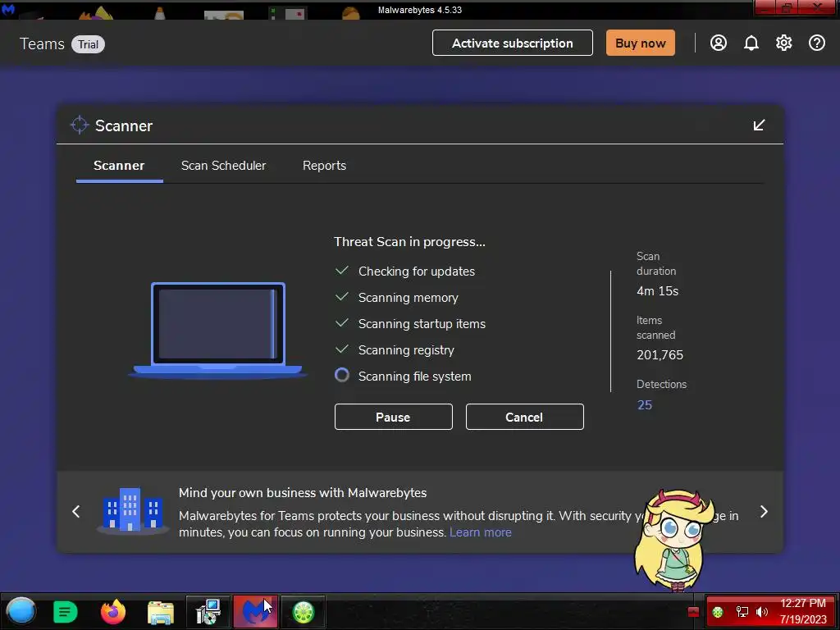
Task: Click the volume tray icon
Action: 762,612
